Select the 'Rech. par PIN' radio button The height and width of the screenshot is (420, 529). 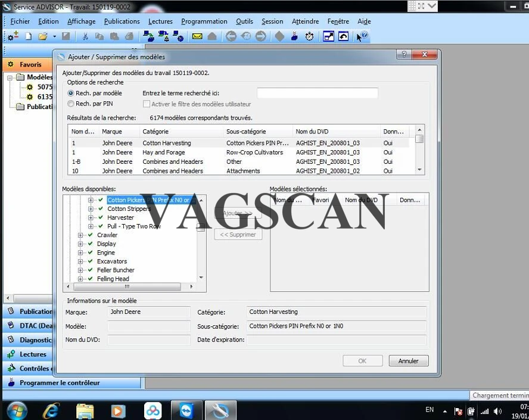pyautogui.click(x=71, y=104)
